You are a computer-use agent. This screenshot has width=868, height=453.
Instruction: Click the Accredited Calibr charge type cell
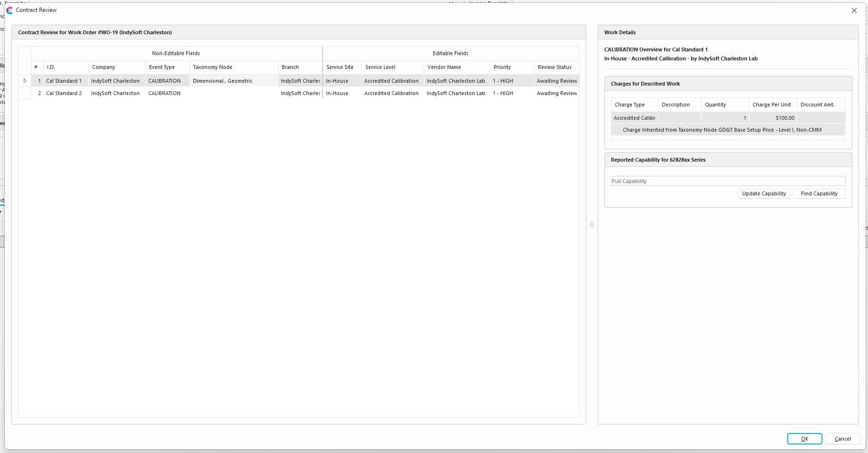pyautogui.click(x=634, y=118)
